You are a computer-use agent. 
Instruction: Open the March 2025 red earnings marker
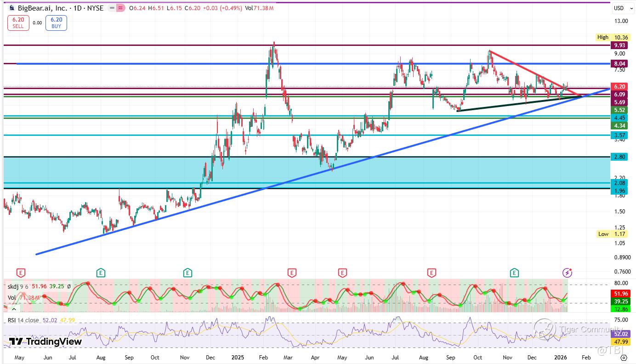(x=291, y=273)
